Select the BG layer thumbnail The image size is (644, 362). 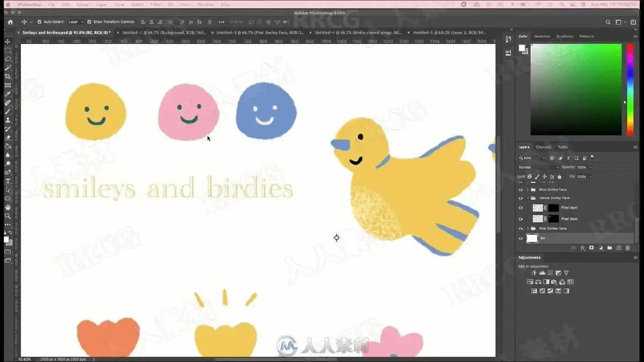click(532, 239)
